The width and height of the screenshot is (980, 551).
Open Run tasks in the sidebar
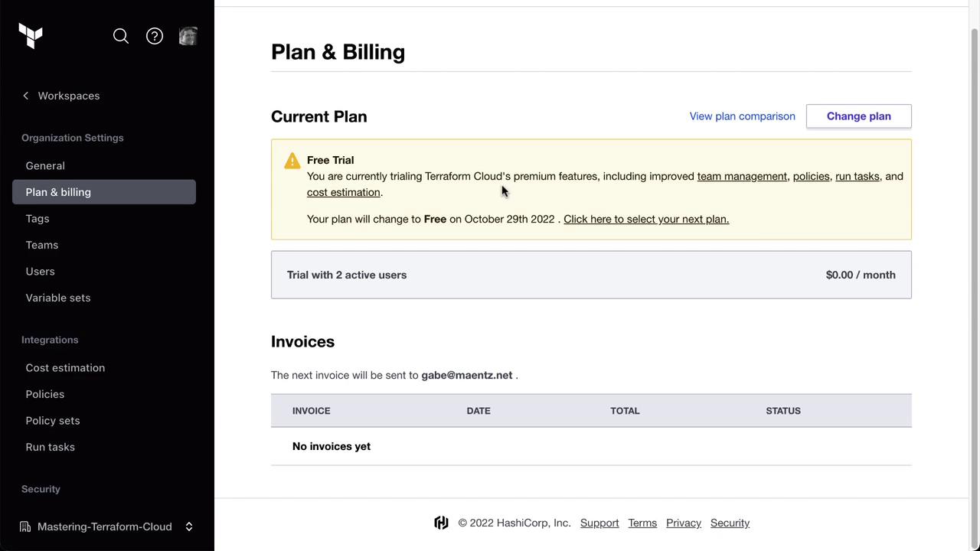tap(51, 447)
